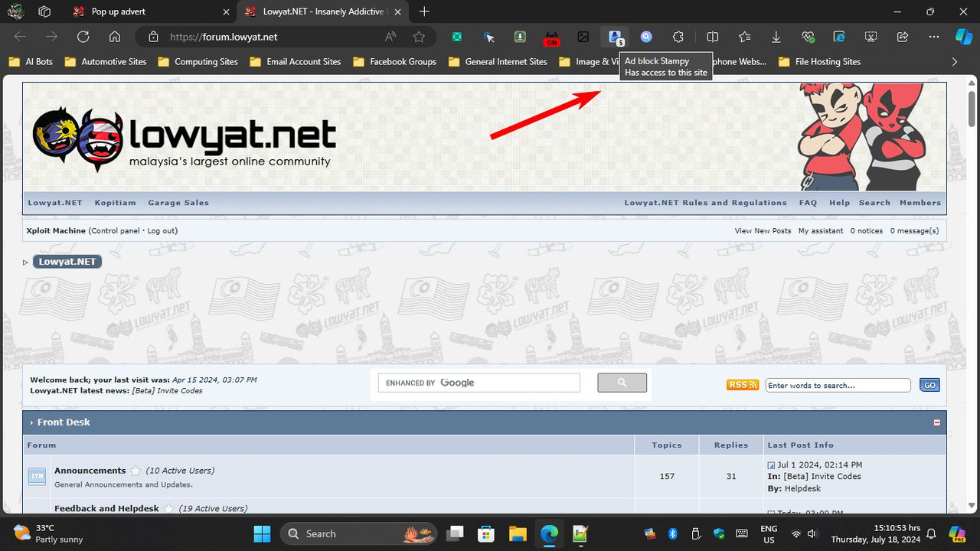This screenshot has height=551, width=980.
Task: Open Lowyat.NET Rules and Regulations link
Action: click(705, 203)
